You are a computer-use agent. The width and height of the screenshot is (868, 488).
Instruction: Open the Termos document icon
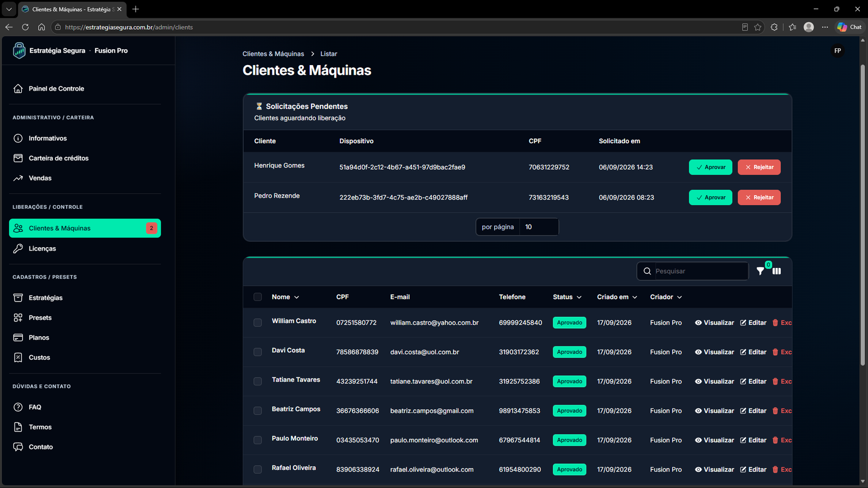18,427
